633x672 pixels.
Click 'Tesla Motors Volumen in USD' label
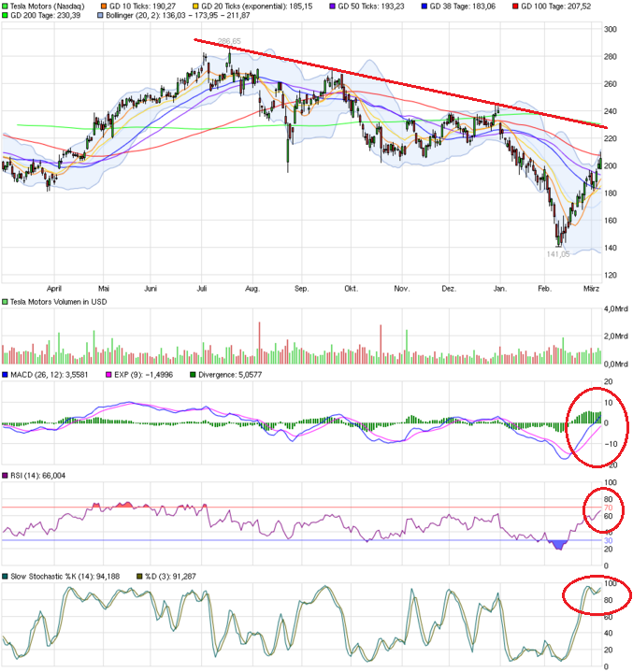(58, 302)
